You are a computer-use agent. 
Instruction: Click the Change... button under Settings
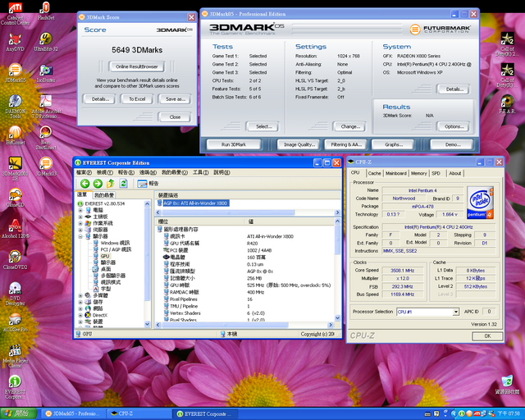pos(350,126)
